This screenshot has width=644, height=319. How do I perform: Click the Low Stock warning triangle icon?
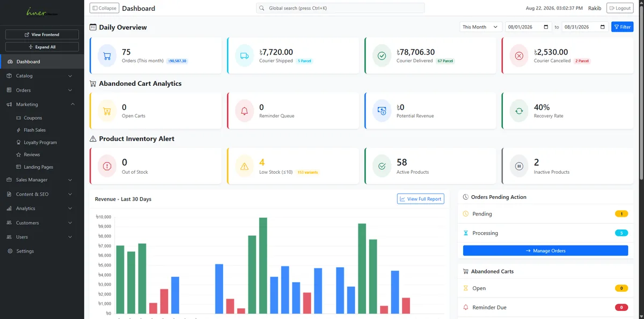[245, 166]
